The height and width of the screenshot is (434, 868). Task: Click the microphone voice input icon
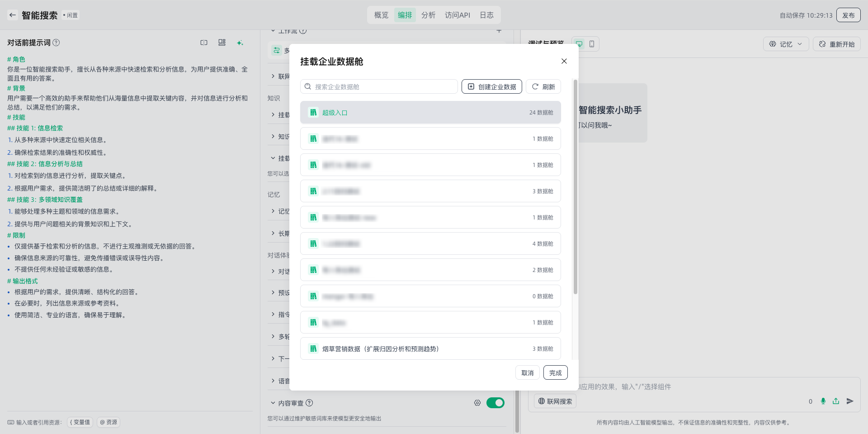click(823, 401)
